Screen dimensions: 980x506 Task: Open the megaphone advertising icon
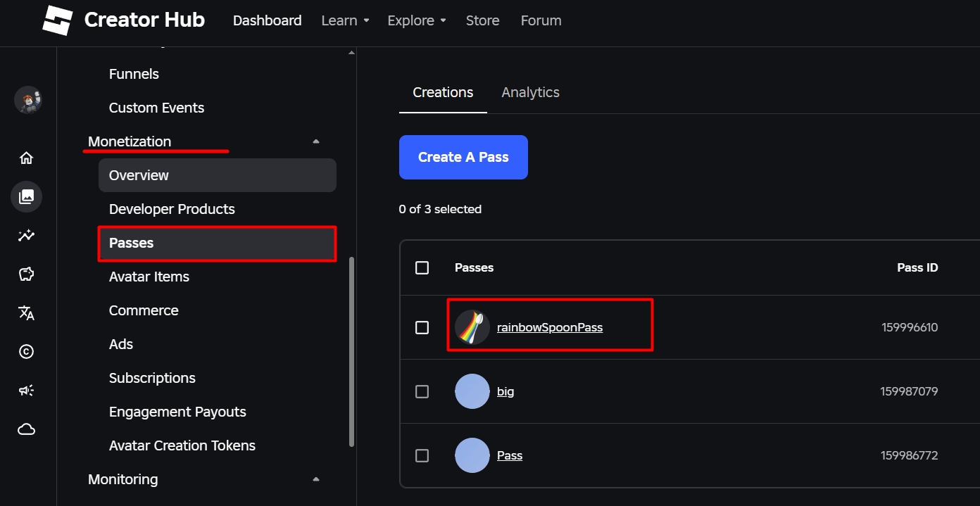click(x=26, y=391)
